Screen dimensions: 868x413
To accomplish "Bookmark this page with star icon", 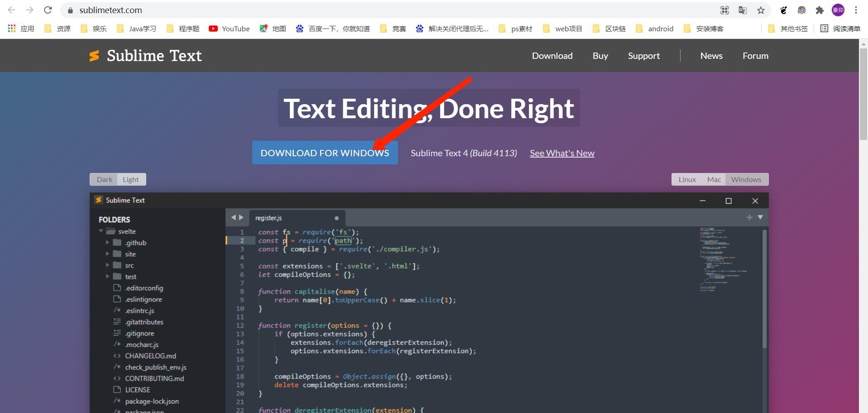I will [x=761, y=10].
